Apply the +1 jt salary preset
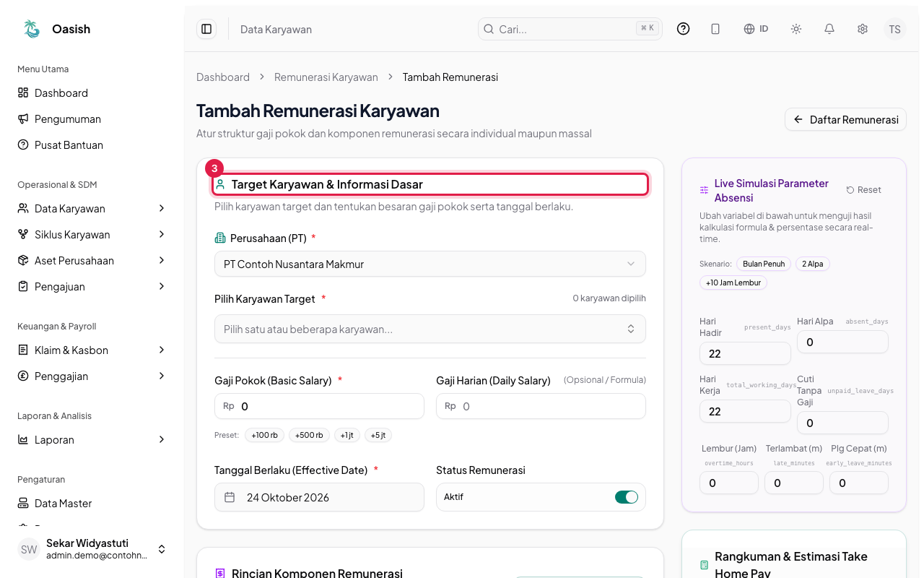Viewport: 924px width, 578px height. (347, 435)
